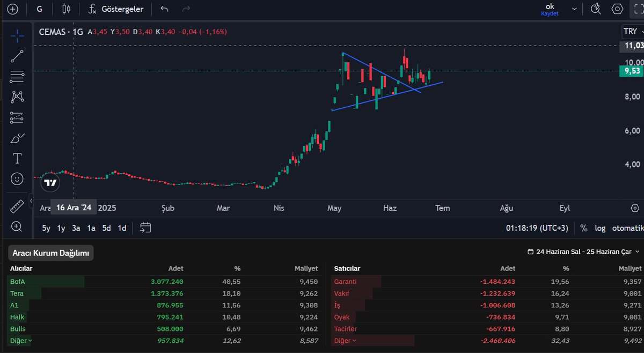Click the A1 buyer row
Viewport: 644px width, 353px height.
pyautogui.click(x=164, y=305)
